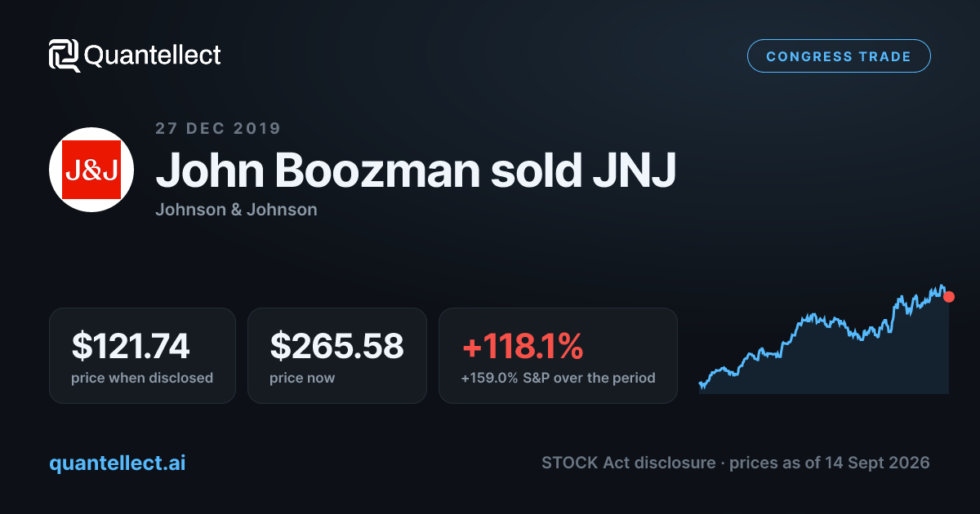
Task: Click the STOCK Act disclosure text
Action: pos(627,463)
